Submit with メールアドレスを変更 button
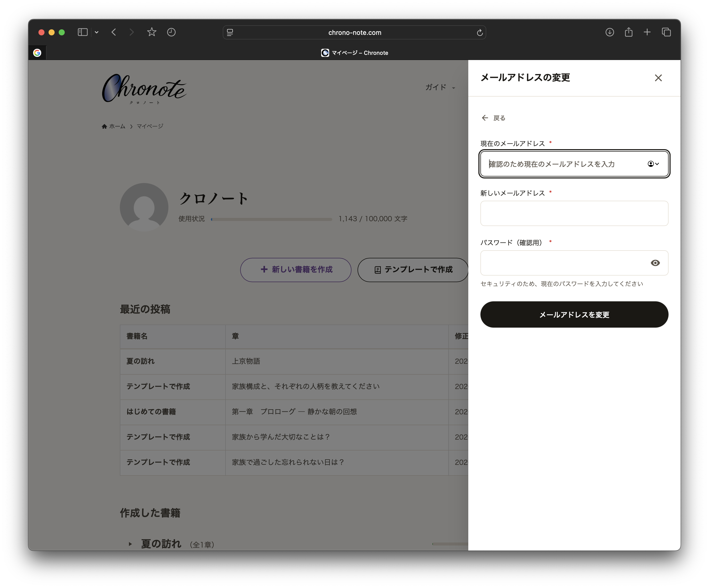This screenshot has width=709, height=588. (574, 314)
